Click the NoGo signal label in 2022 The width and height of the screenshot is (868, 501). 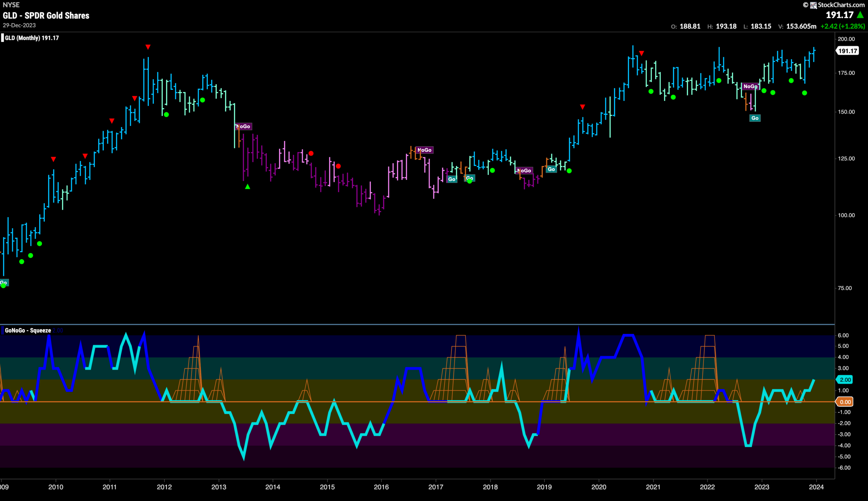coord(751,86)
